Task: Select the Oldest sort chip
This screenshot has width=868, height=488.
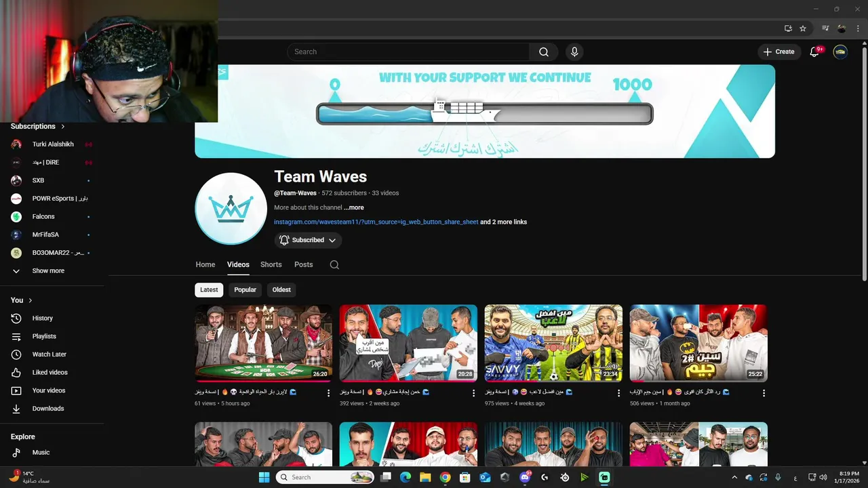Action: [281, 289]
